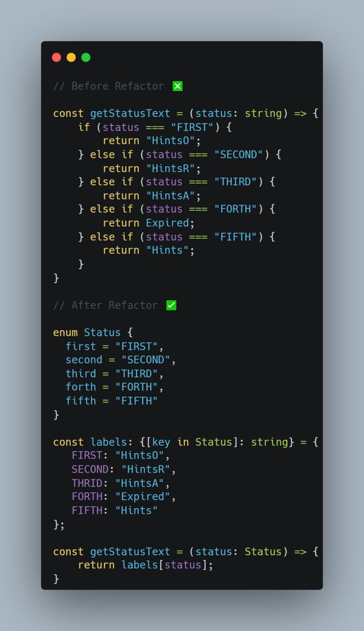Click the "SECOND" string in the else-if condition
Viewport: 364px width, 631px height.
point(238,154)
